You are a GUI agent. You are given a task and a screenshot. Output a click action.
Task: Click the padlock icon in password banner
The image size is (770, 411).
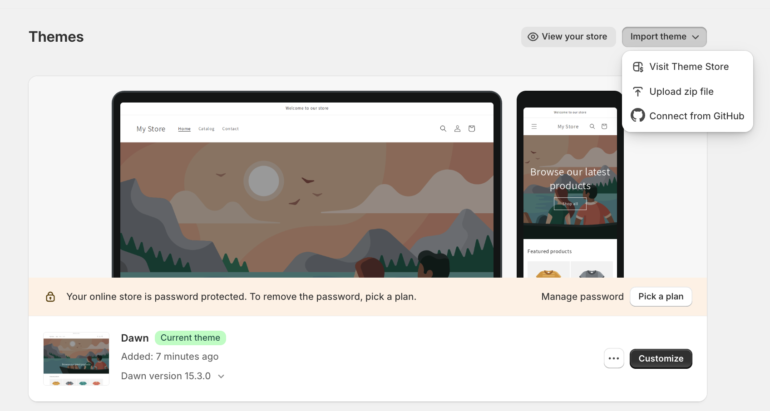50,297
